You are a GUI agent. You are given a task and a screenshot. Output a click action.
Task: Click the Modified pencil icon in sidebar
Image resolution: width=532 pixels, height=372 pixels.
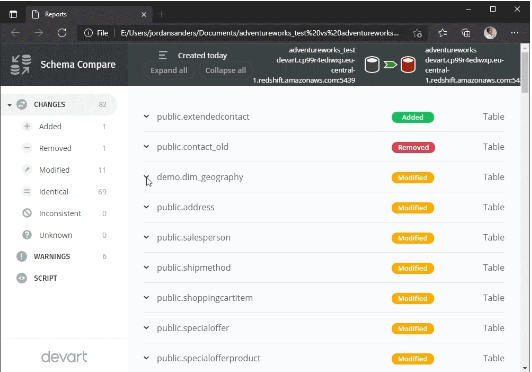pyautogui.click(x=27, y=170)
